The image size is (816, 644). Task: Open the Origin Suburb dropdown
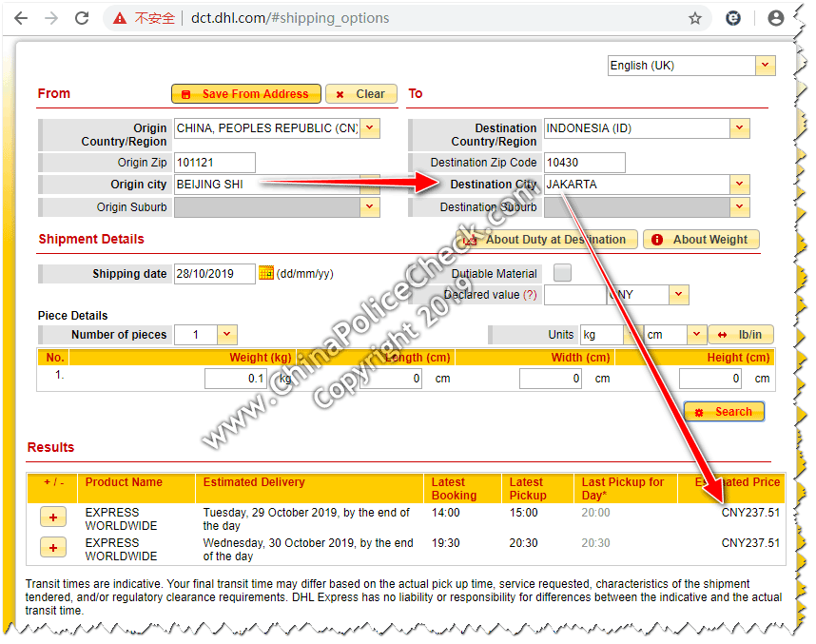click(370, 207)
